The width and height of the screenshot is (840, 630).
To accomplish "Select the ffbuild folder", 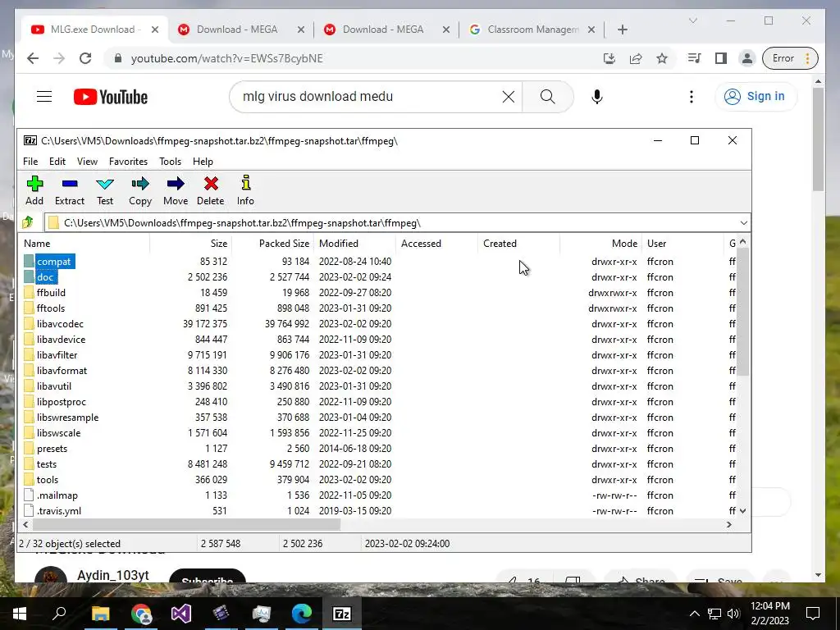I will (51, 293).
